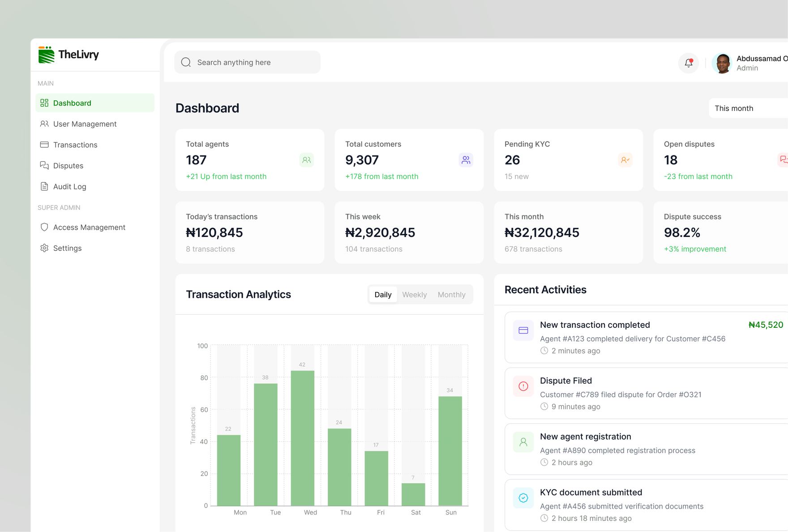788x532 pixels.
Task: Click the verified badge icon beside KYC document submitted
Action: point(523,498)
